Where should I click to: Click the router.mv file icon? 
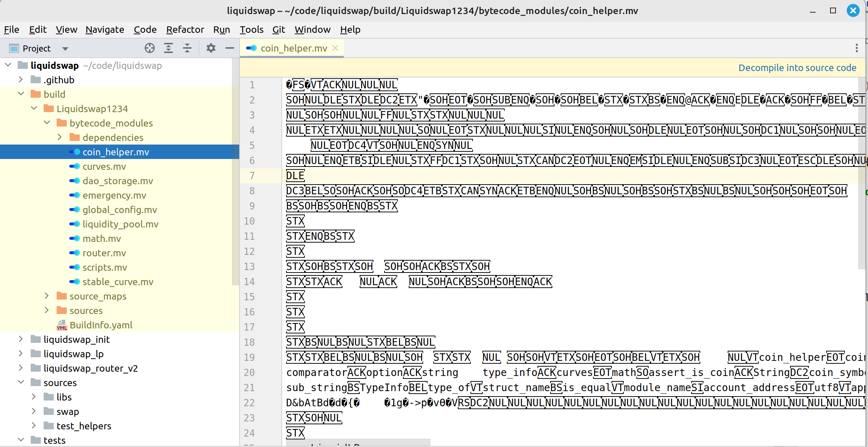coord(75,253)
